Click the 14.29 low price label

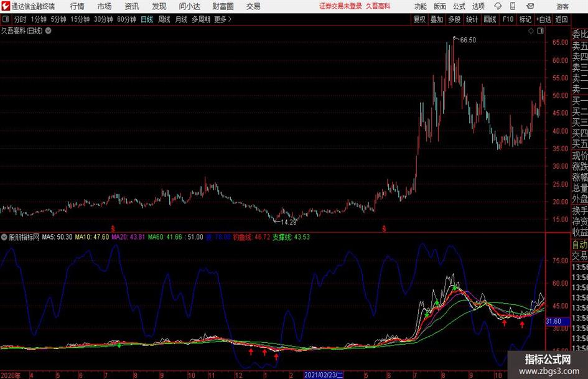[x=288, y=222]
